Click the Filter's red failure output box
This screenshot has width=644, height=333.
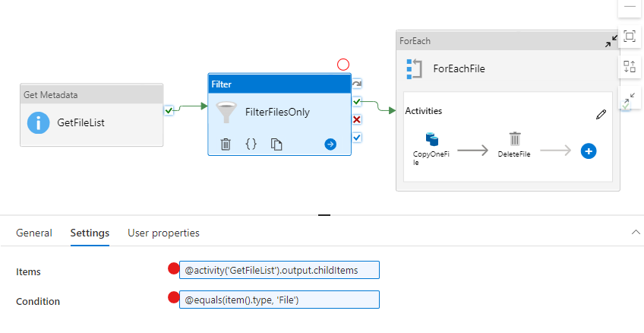tap(356, 119)
